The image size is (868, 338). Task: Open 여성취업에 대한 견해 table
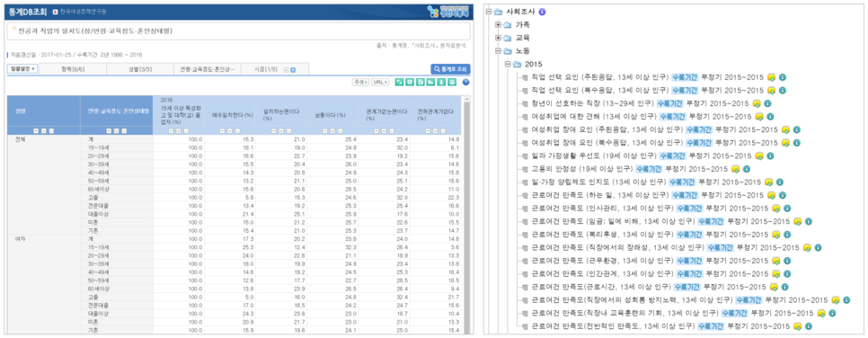(x=594, y=116)
